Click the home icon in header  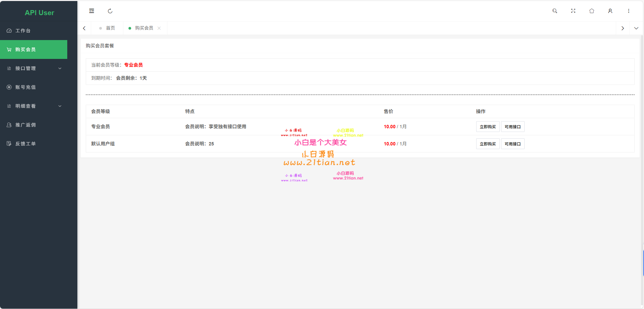tap(592, 11)
